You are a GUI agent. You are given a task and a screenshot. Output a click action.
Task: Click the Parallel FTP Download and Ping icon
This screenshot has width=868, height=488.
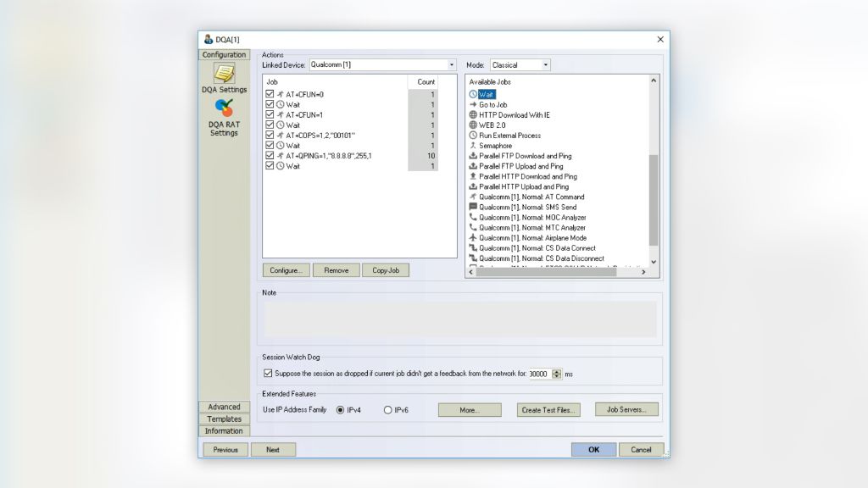pyautogui.click(x=473, y=156)
